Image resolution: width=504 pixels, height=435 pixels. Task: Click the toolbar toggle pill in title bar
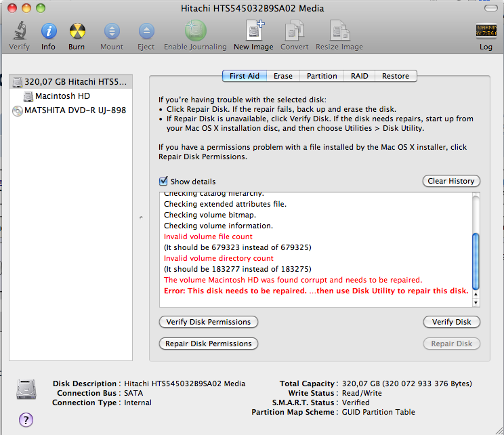click(x=490, y=8)
